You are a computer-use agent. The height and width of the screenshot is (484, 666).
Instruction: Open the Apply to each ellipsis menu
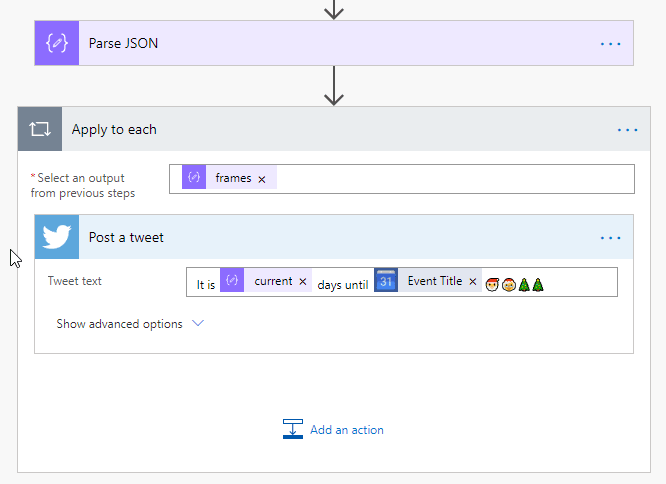[627, 130]
